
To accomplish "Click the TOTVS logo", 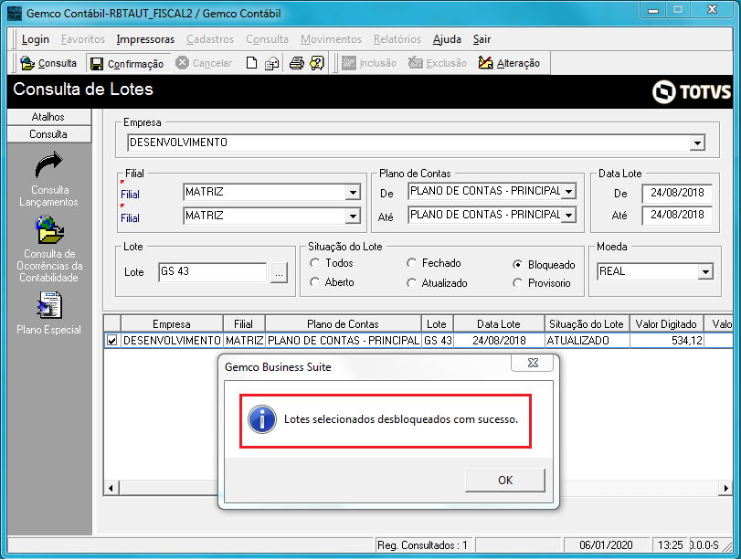I will click(x=692, y=91).
